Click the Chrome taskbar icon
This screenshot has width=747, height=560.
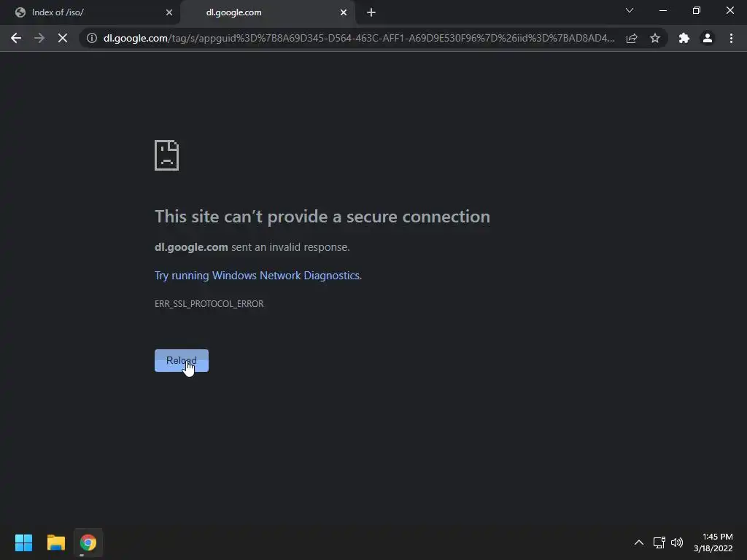click(88, 542)
